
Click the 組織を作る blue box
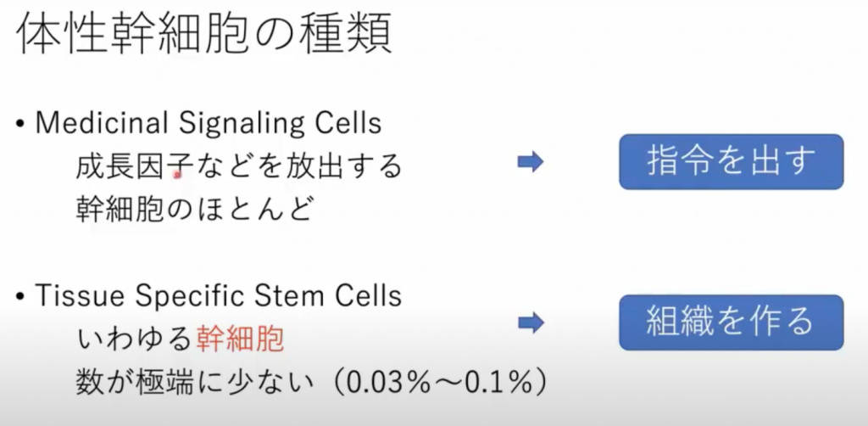click(x=731, y=322)
